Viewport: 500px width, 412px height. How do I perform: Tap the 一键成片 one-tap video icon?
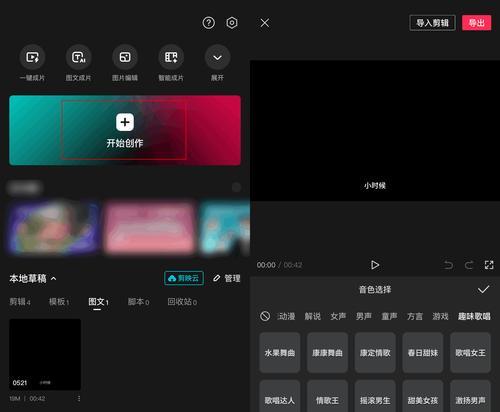point(32,57)
